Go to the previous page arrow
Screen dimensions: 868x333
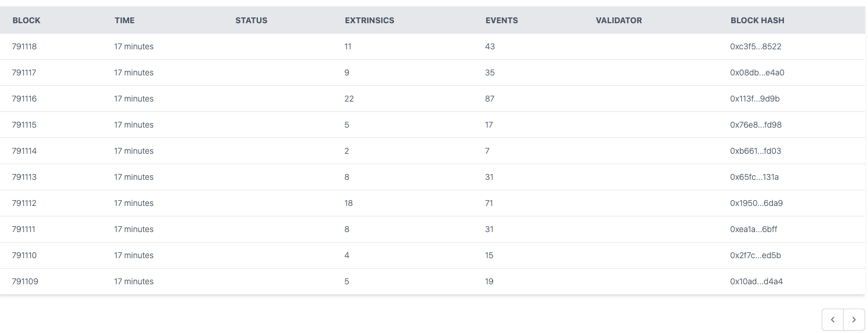point(833,320)
